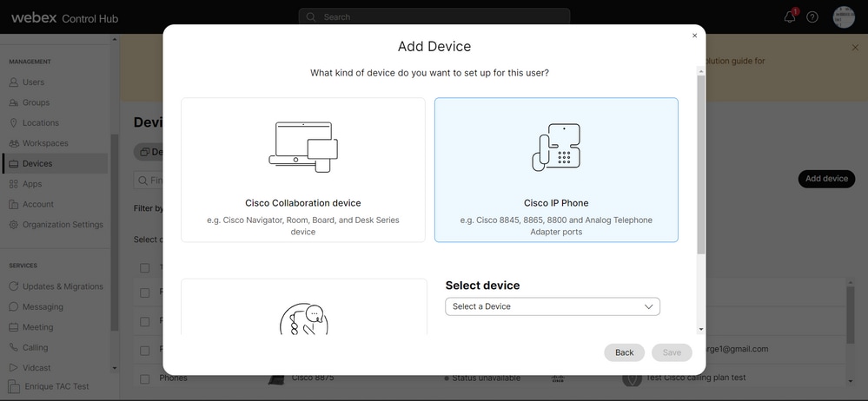Click the Save button in the Add Device dialog
Image resolution: width=868 pixels, height=401 pixels.
[672, 352]
